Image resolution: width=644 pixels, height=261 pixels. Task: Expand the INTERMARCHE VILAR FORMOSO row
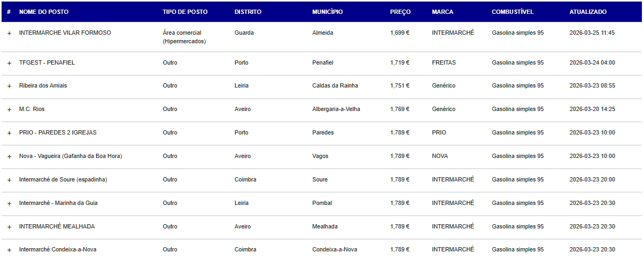click(x=9, y=33)
